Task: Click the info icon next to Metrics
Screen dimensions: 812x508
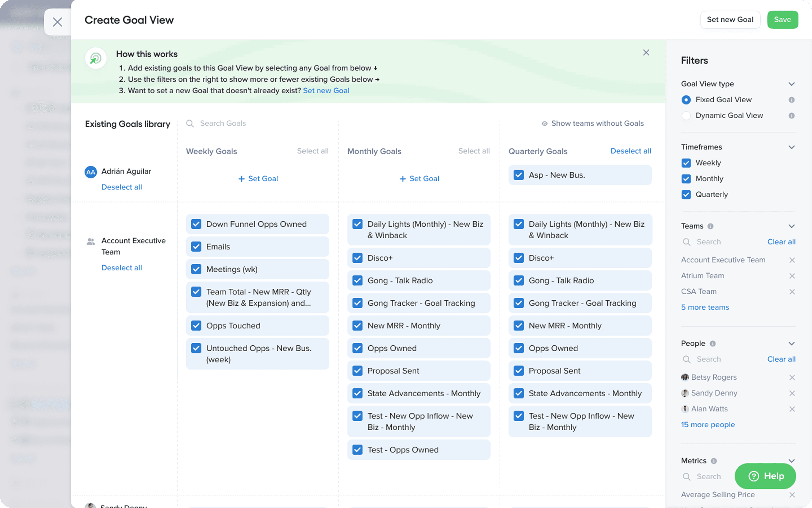Action: pyautogui.click(x=714, y=461)
